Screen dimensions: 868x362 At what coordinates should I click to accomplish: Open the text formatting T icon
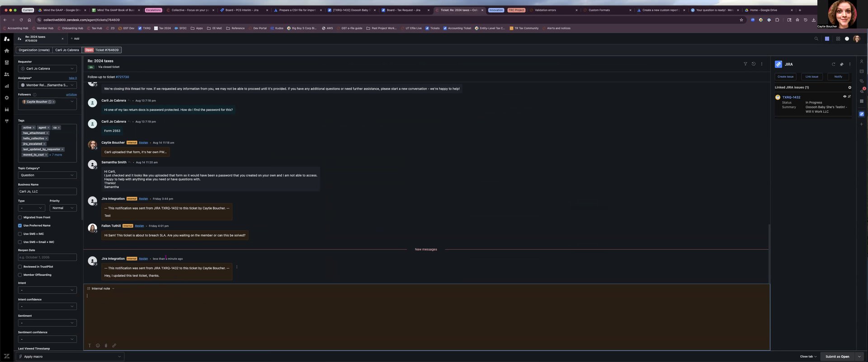[90, 346]
